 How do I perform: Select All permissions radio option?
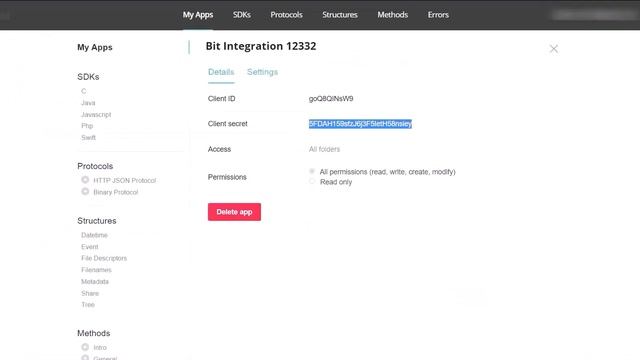(312, 171)
